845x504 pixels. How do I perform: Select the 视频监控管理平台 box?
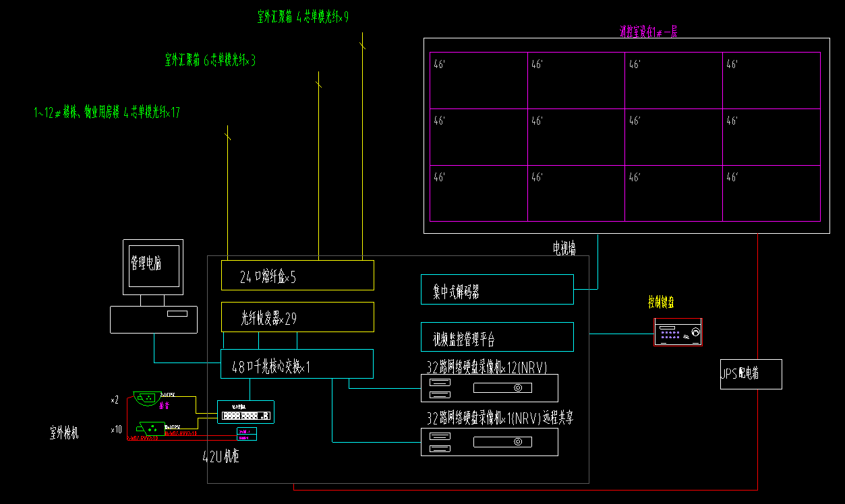point(497,337)
